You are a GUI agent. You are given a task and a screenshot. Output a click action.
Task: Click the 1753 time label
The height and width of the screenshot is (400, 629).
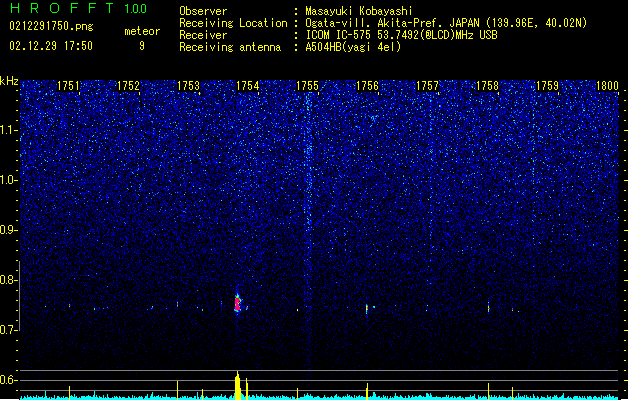tap(188, 86)
